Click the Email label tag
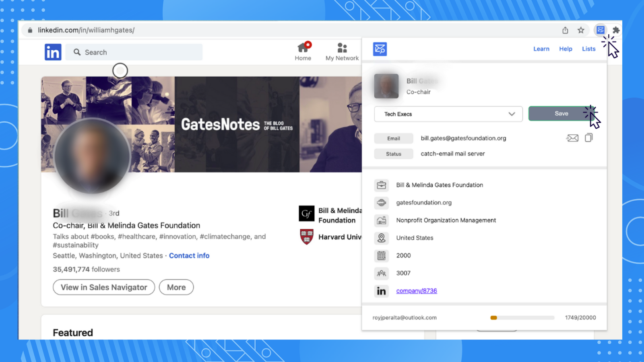The width and height of the screenshot is (644, 362). pos(394,138)
